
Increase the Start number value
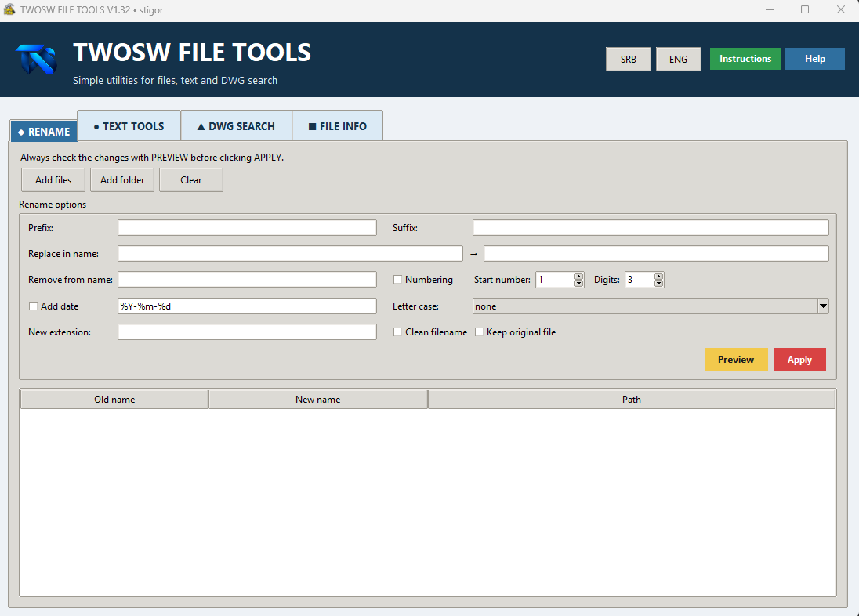(x=578, y=276)
